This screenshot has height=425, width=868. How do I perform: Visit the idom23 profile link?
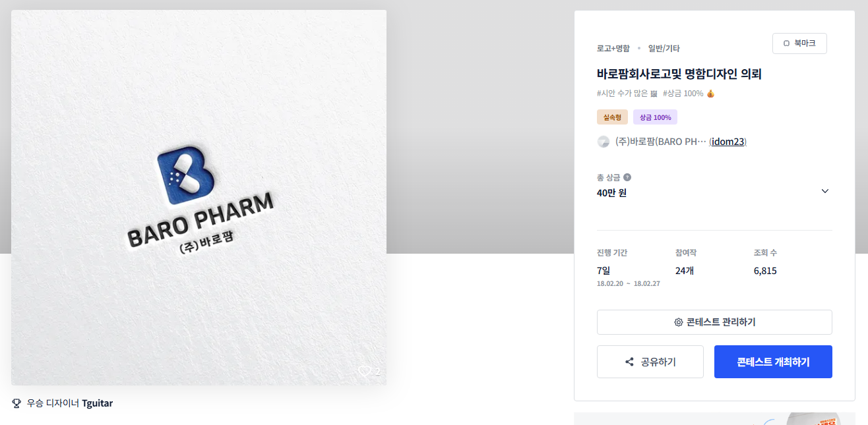click(728, 142)
